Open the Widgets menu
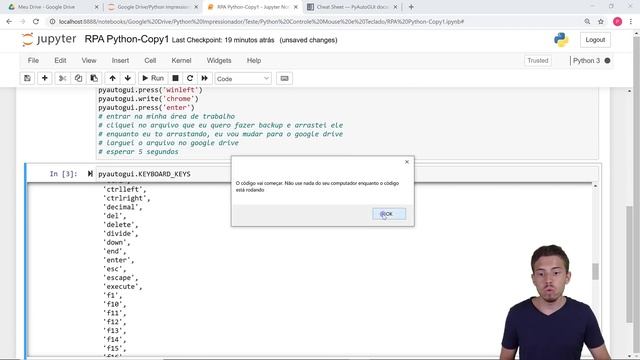Image resolution: width=640 pixels, height=360 pixels. pos(219,60)
